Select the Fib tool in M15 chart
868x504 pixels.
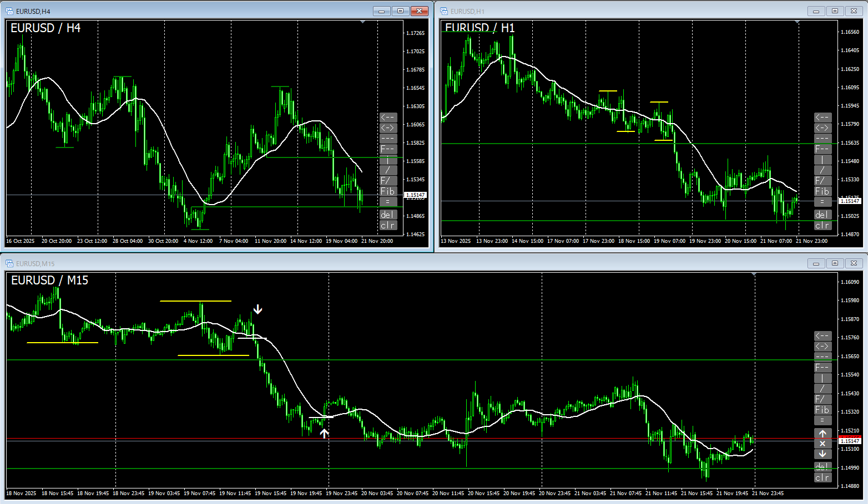[x=822, y=410]
